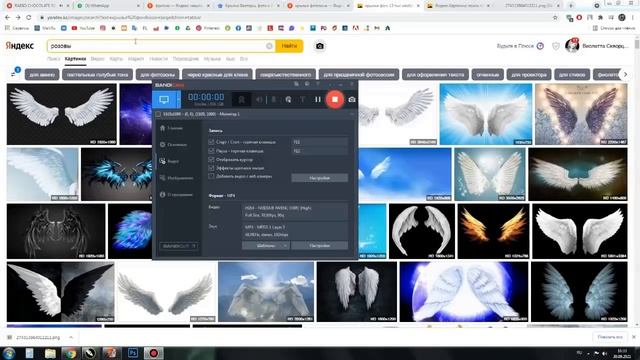Viewport: 640px width, 360px height.
Task: Toggle mouse click effects checkbox
Action: pos(211,168)
